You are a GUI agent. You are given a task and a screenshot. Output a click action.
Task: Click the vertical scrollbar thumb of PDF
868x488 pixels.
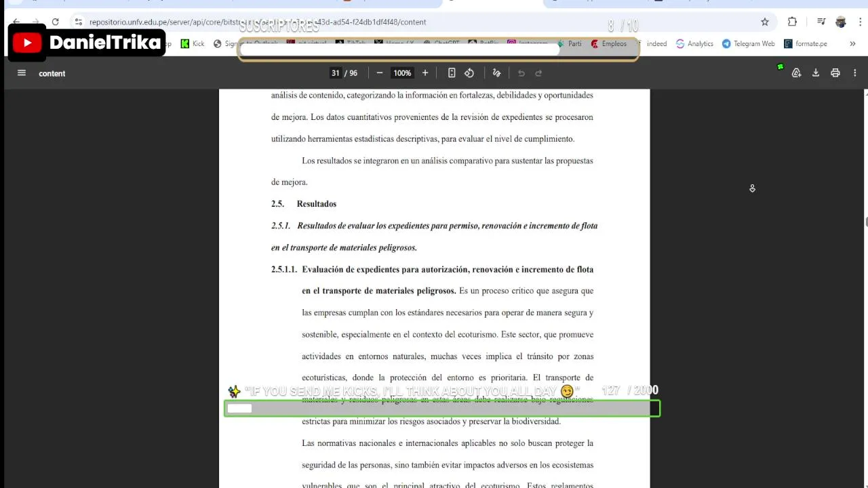[x=865, y=222]
